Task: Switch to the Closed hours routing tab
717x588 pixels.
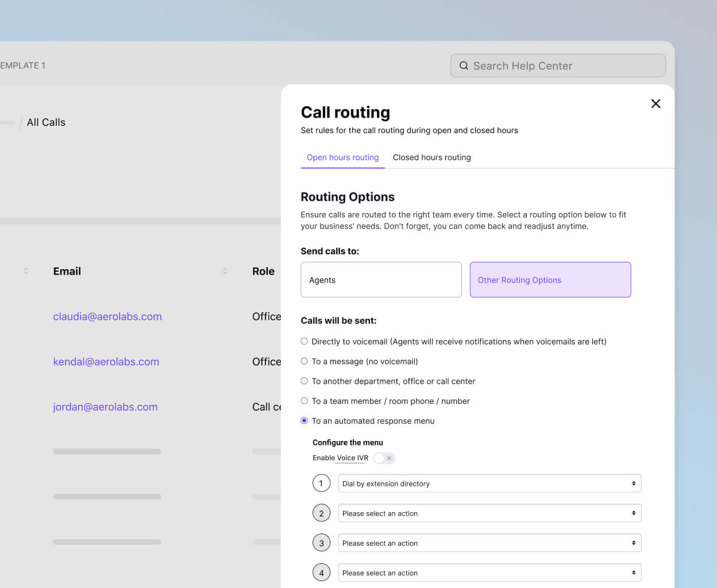Action: [431, 157]
